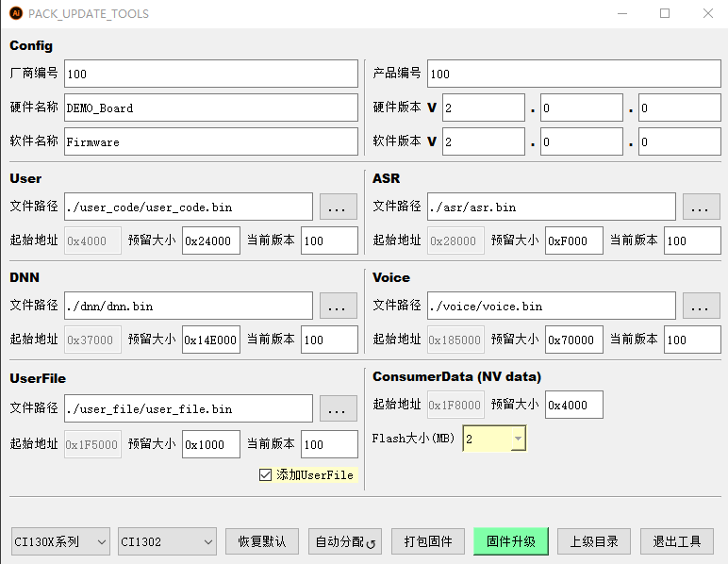Viewport: 728px width, 564px height.
Task: Maximize the PACK_UPDATE_TOOLS window
Action: 665,14
